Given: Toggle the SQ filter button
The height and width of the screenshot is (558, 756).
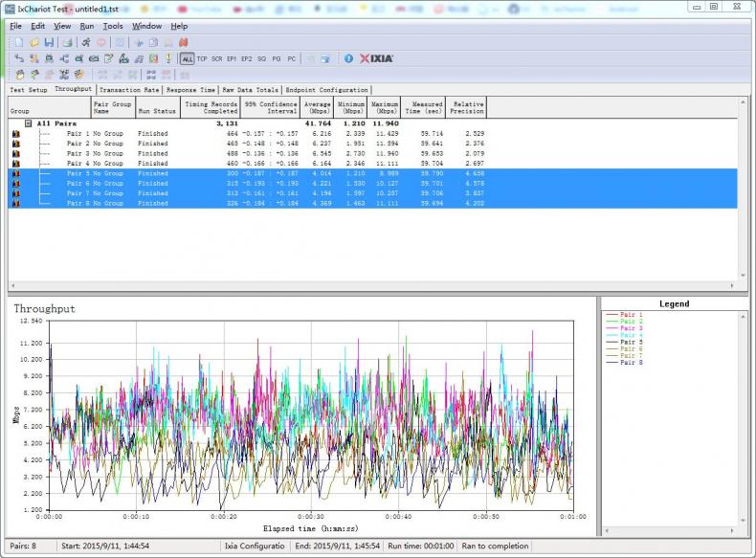Looking at the screenshot, I should 261,58.
